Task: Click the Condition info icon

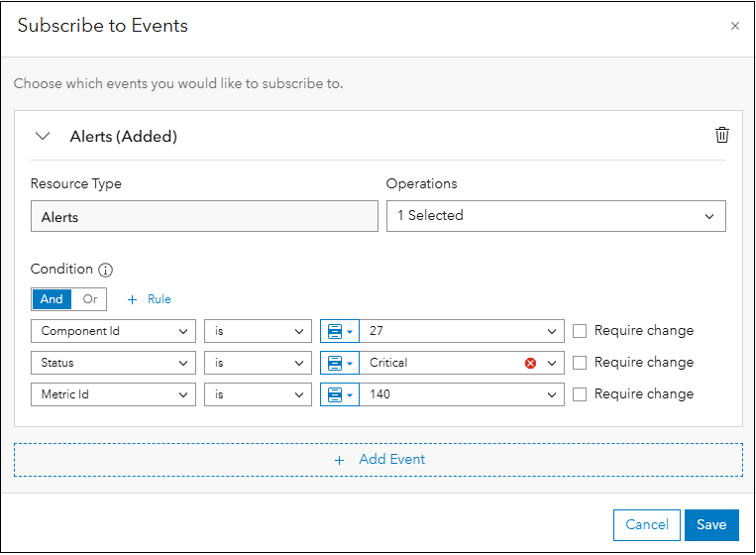Action: pos(106,270)
